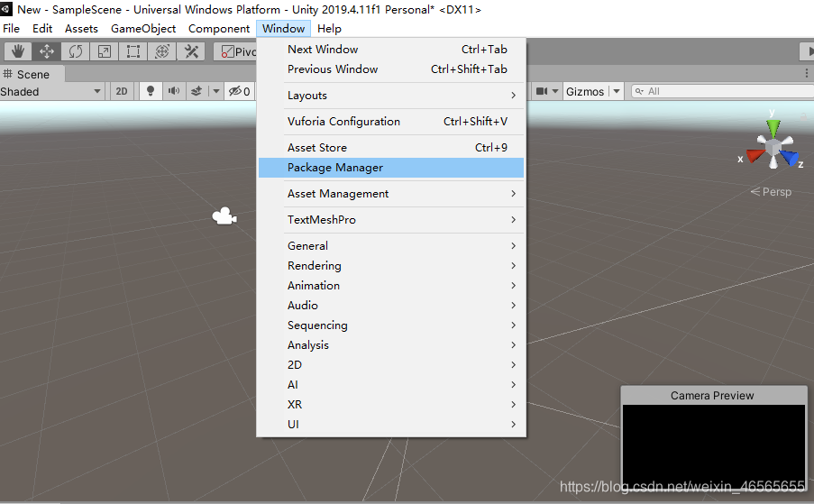Image resolution: width=814 pixels, height=504 pixels.
Task: Close the Window menu
Action: click(283, 29)
